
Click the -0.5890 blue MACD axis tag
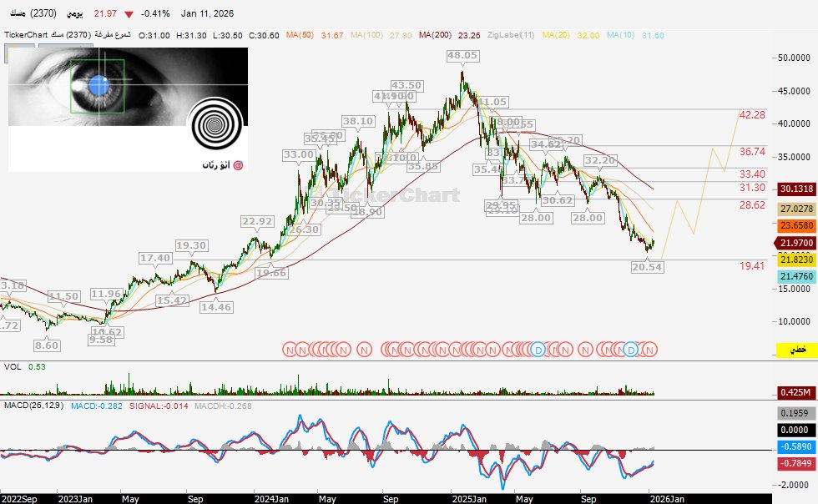[x=796, y=446]
